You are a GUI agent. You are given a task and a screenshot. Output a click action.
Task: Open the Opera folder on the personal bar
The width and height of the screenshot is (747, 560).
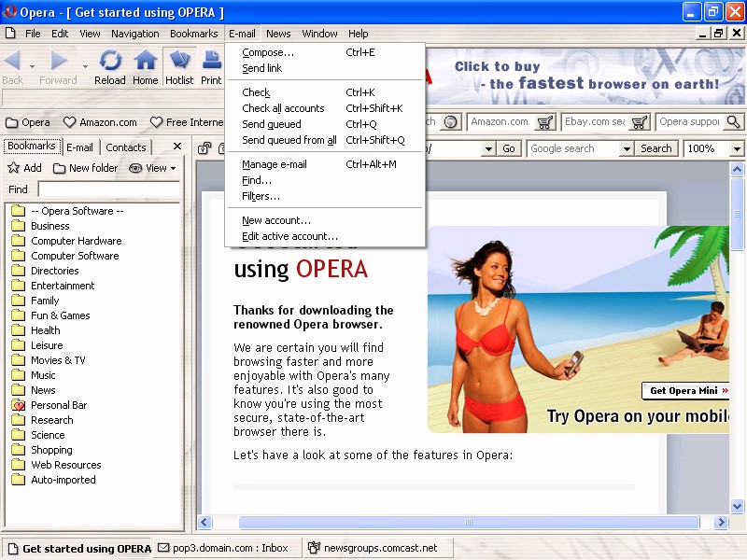28,122
